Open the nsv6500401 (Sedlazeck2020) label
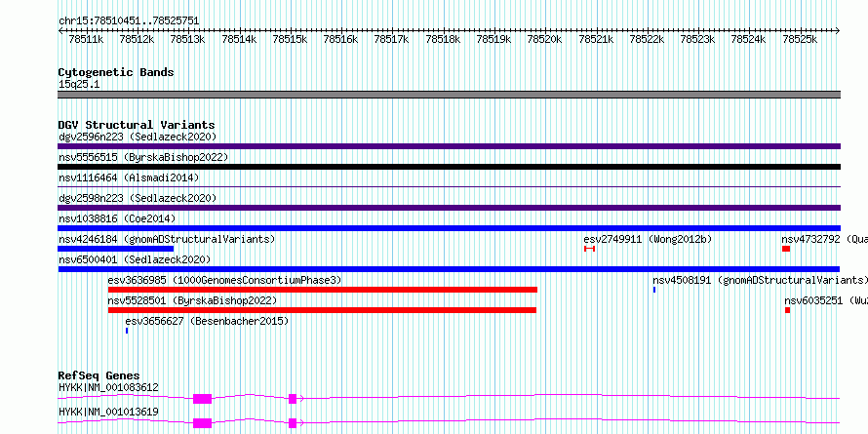The image size is (868, 434). click(x=135, y=259)
